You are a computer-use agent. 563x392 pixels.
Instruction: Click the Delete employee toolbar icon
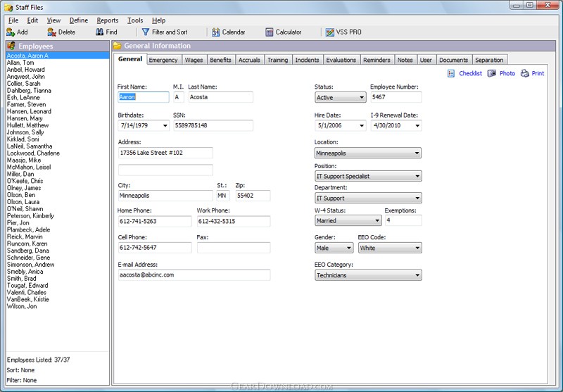[51, 32]
